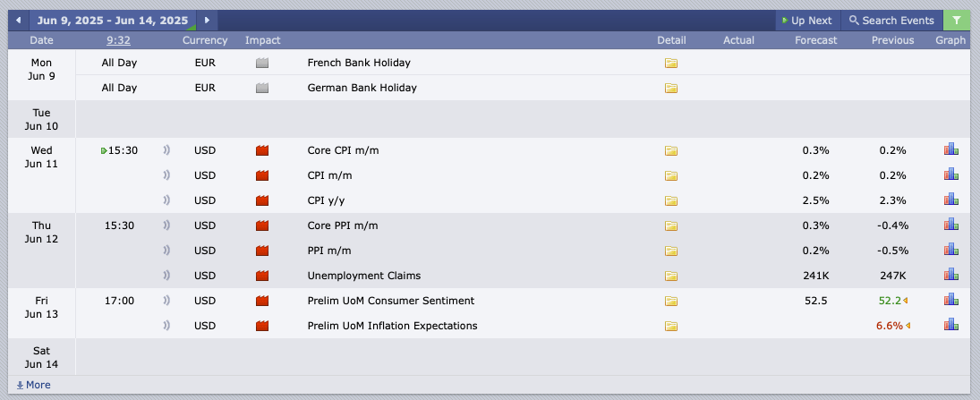Click red impact icon for PPI m/m
This screenshot has width=980, height=400.
(262, 251)
